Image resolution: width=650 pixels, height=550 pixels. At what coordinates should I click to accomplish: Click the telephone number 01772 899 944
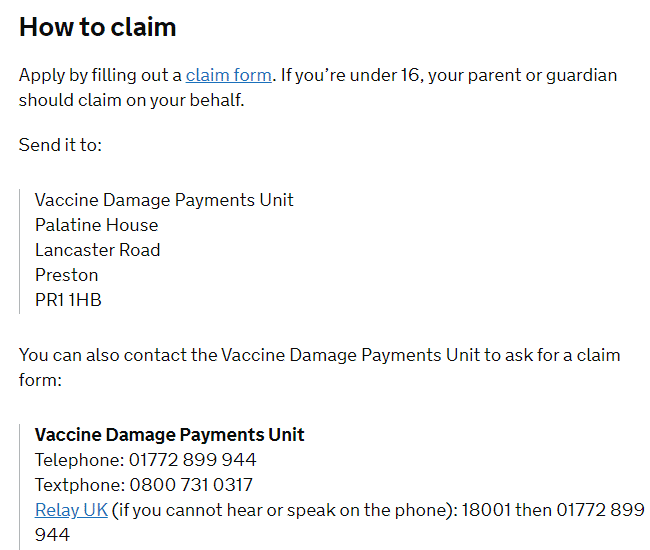click(x=192, y=460)
